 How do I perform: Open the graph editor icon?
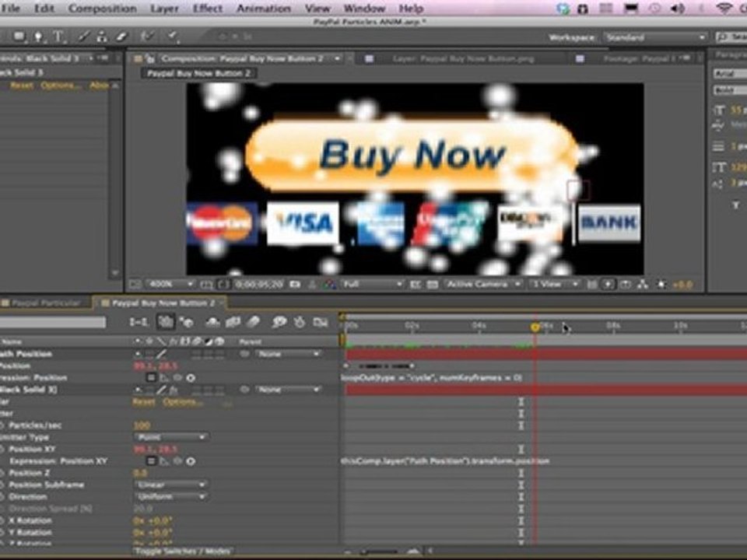pyautogui.click(x=320, y=322)
